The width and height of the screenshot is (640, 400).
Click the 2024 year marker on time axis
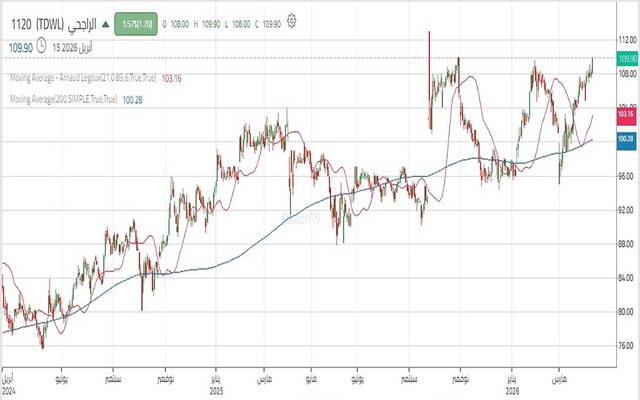(9, 392)
